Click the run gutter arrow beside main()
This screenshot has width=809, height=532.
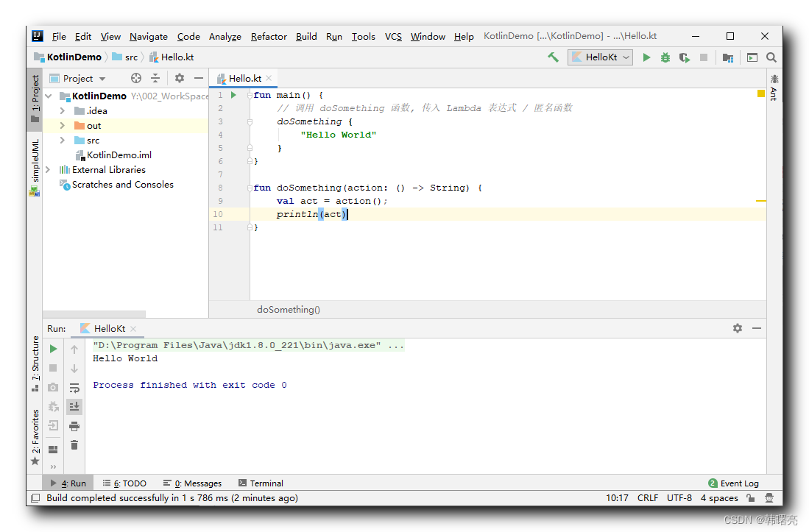click(234, 95)
